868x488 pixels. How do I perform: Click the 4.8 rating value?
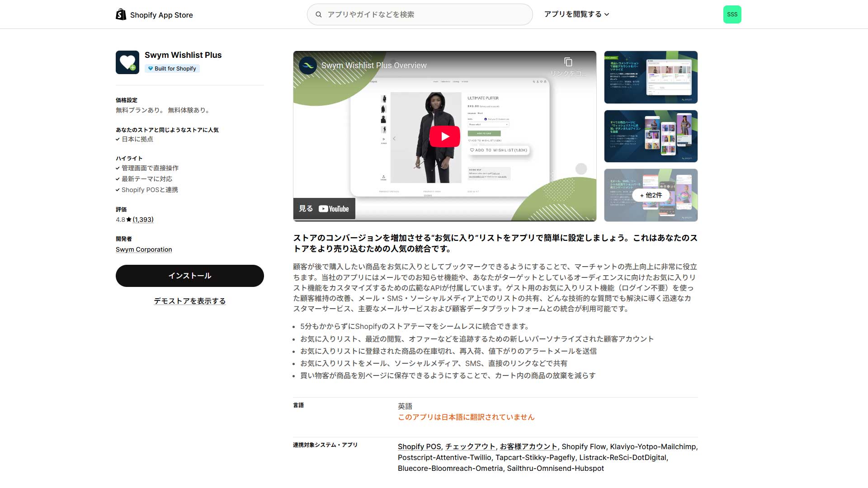120,220
